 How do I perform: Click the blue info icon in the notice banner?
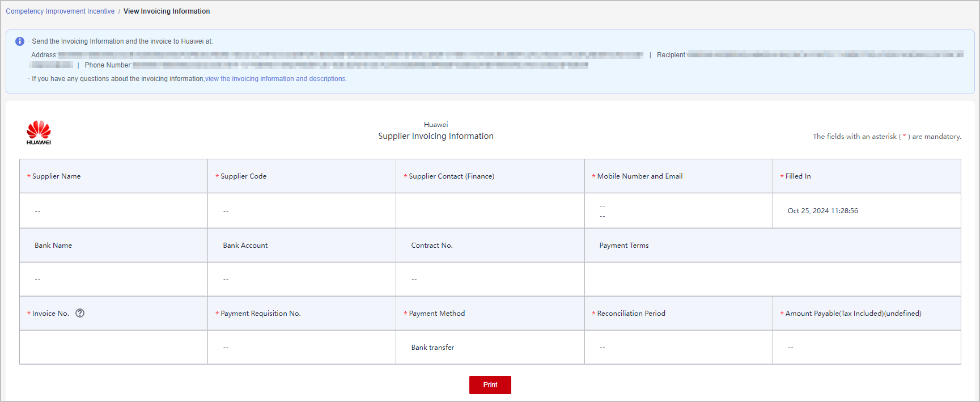coord(20,41)
